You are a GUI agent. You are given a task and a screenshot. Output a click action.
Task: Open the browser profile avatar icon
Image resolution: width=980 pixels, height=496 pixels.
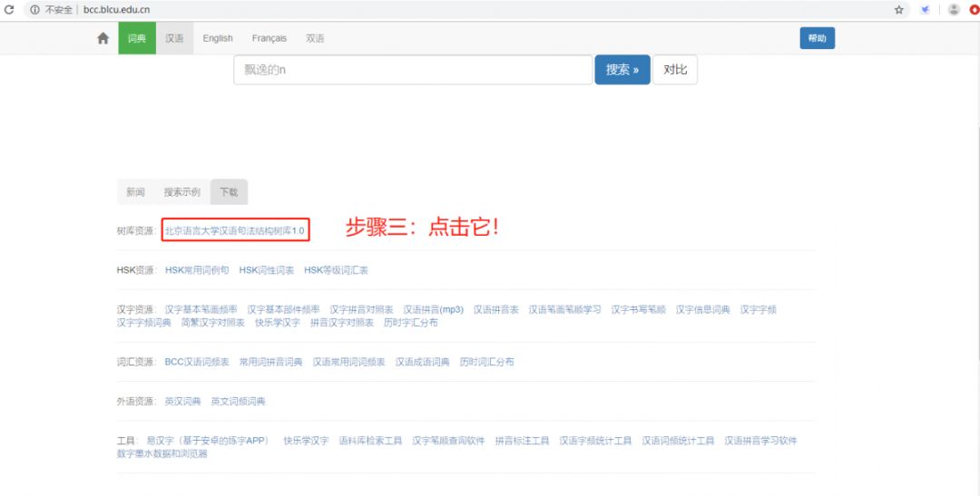(954, 10)
